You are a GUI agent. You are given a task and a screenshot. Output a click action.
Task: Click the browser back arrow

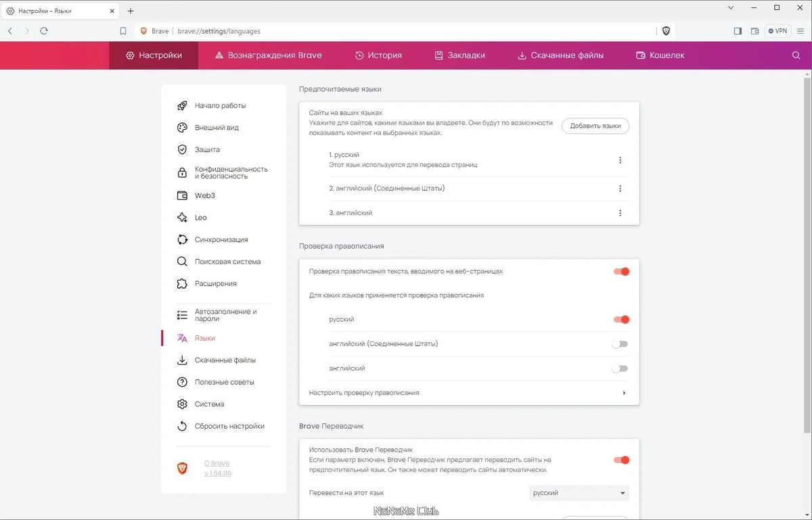point(10,31)
